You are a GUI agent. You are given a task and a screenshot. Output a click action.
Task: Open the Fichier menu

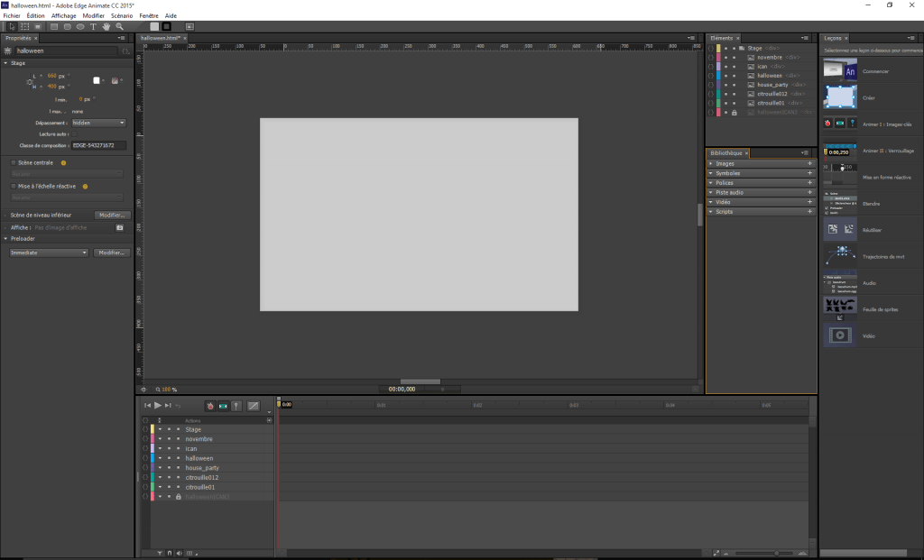[12, 16]
